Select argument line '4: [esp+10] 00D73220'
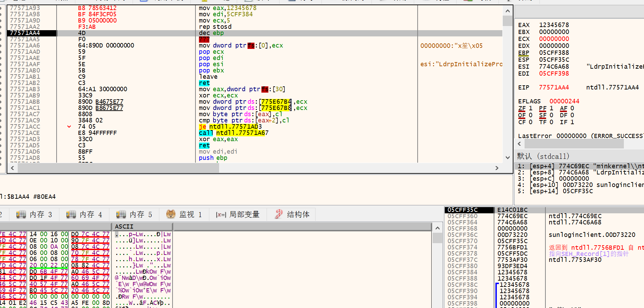644x308 pixels. tap(579, 185)
